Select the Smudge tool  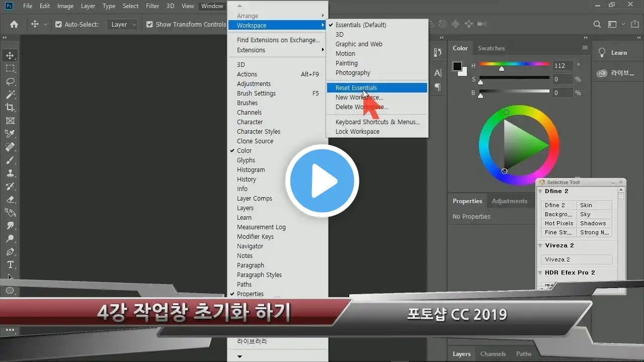pyautogui.click(x=10, y=225)
